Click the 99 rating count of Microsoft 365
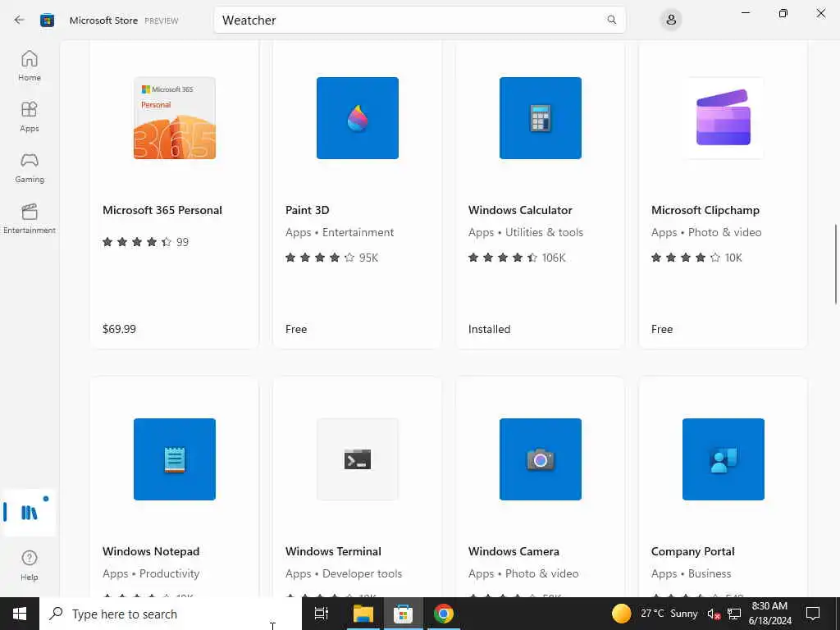This screenshot has width=840, height=630. point(183,242)
